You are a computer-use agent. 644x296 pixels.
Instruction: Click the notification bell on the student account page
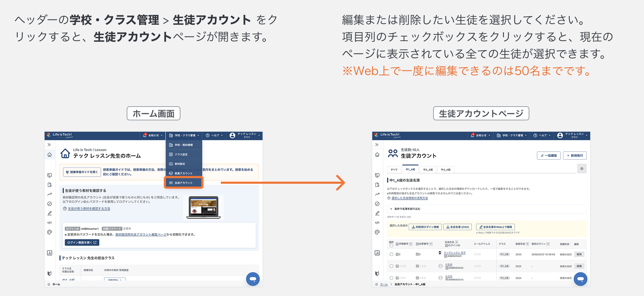pos(473,135)
